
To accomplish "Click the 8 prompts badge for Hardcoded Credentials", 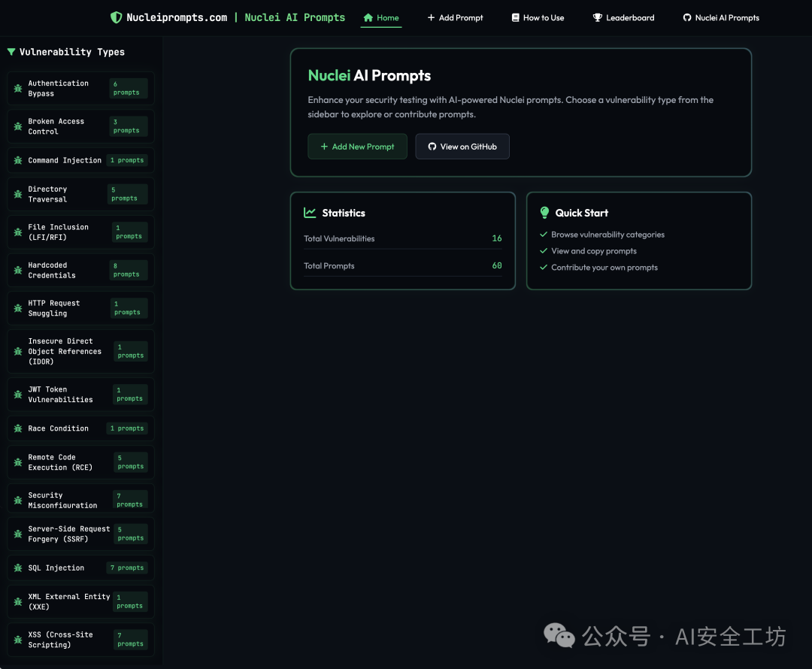I will pos(129,271).
